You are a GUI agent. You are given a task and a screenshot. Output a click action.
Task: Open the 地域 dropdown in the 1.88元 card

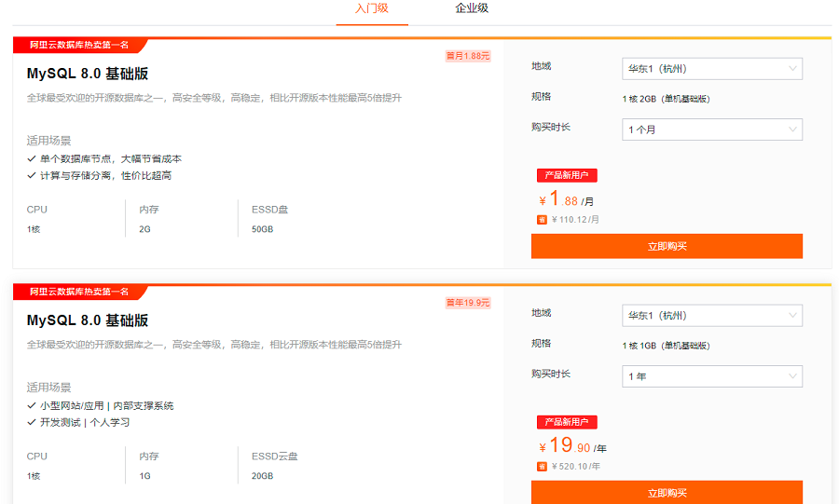click(712, 69)
